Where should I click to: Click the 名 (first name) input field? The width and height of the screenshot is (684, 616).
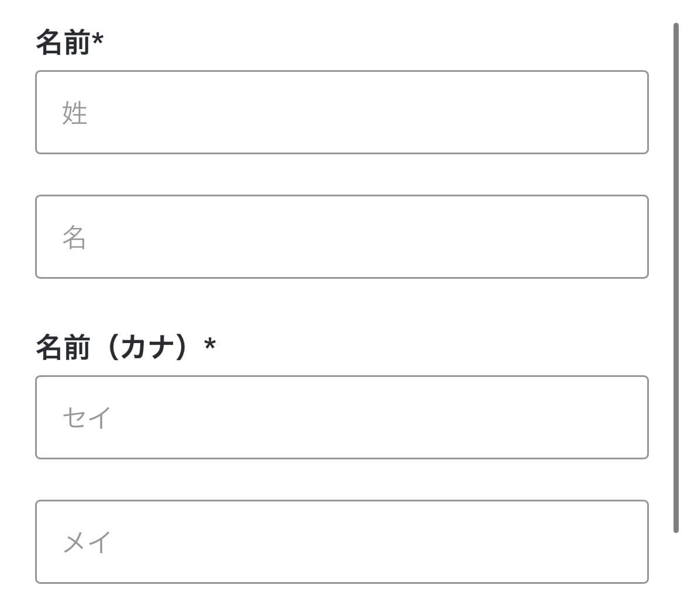click(x=341, y=237)
